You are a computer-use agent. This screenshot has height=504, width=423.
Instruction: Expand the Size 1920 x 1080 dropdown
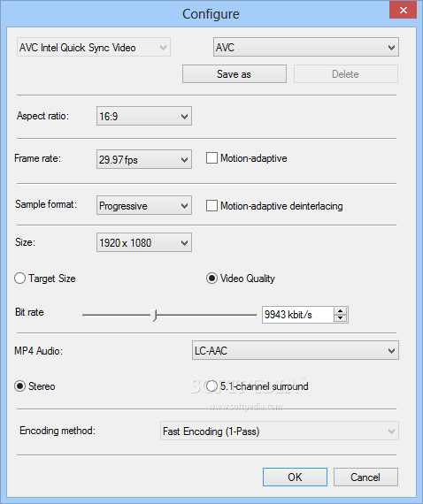pos(144,242)
